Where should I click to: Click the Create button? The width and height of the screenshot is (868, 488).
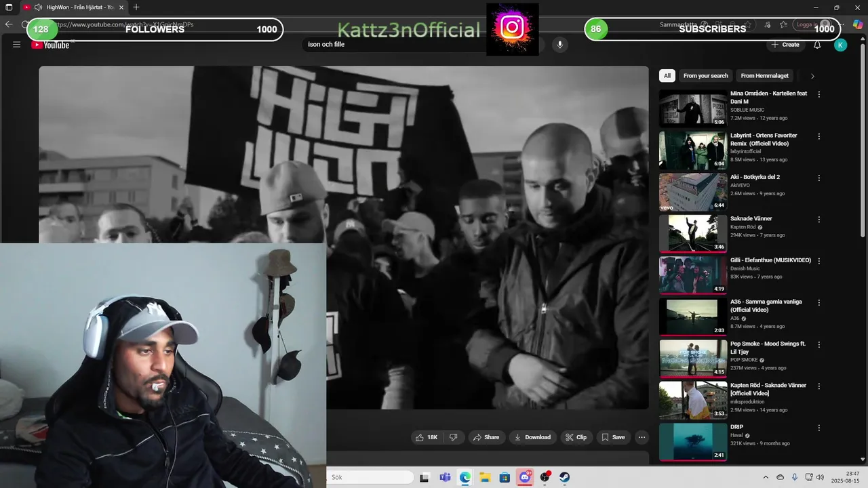click(785, 45)
